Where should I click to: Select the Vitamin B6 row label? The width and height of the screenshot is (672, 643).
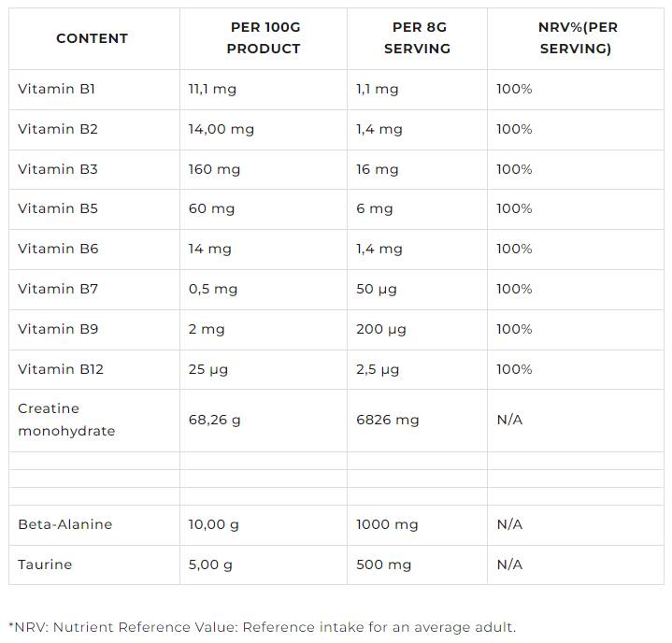[x=58, y=249]
